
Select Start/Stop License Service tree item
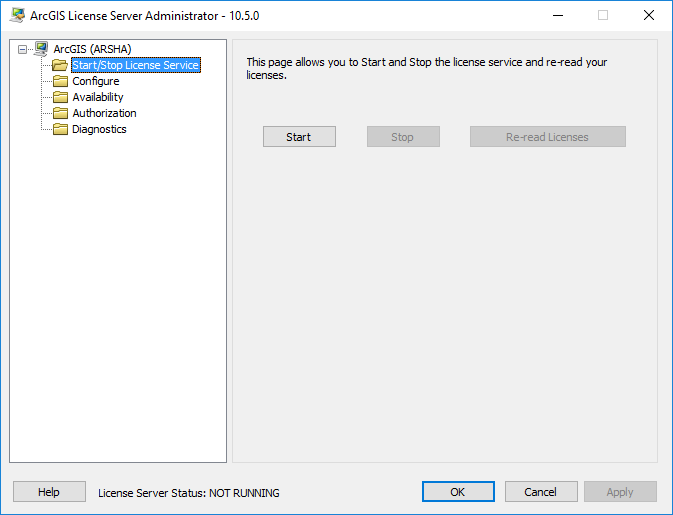click(x=136, y=65)
